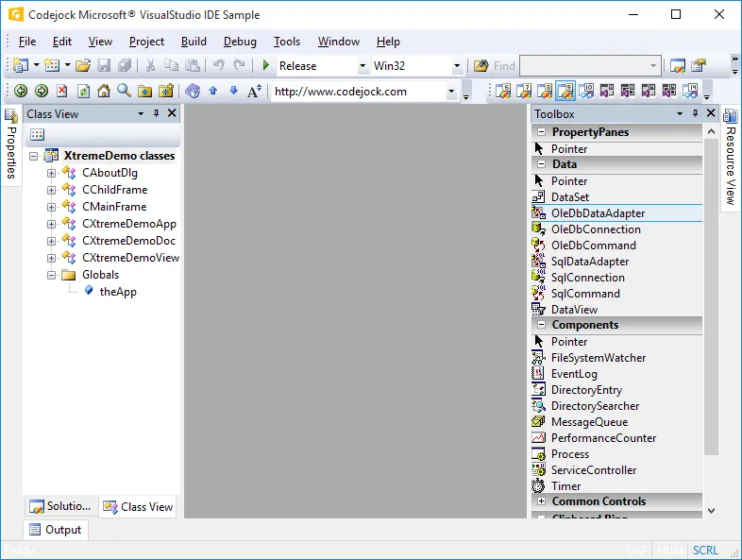Click the Open folder toolbar icon
Screen dimensions: 742x560
pos(83,65)
